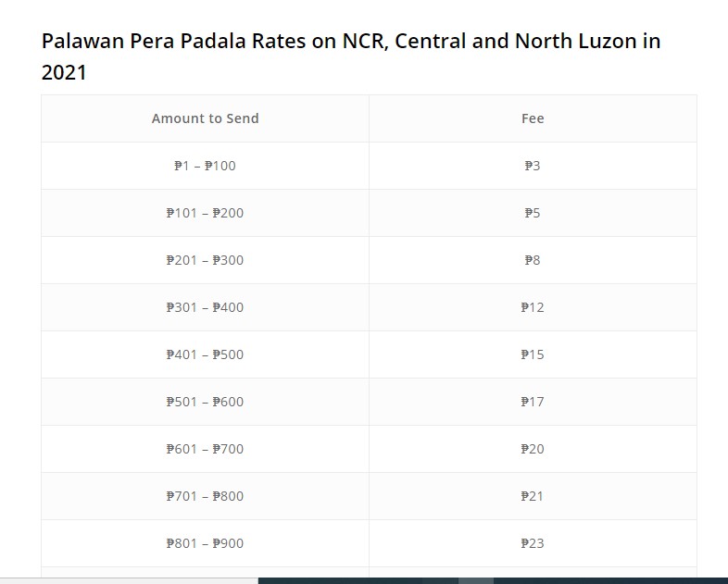Click the Fee column header
728x584 pixels.
pos(533,118)
